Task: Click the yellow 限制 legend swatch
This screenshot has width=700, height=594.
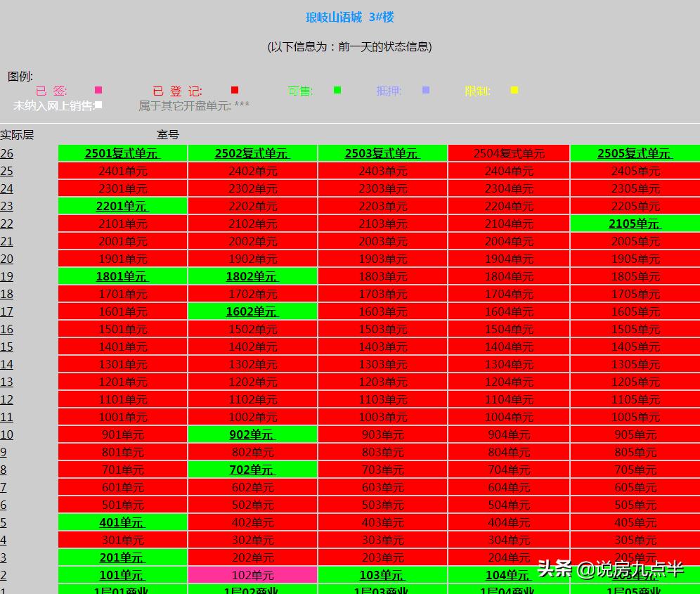Action: click(514, 90)
